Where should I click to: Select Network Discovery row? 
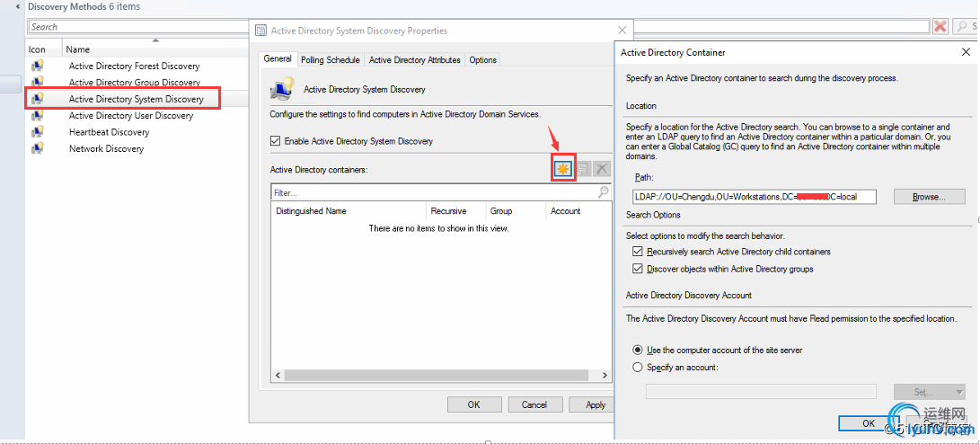click(x=137, y=148)
